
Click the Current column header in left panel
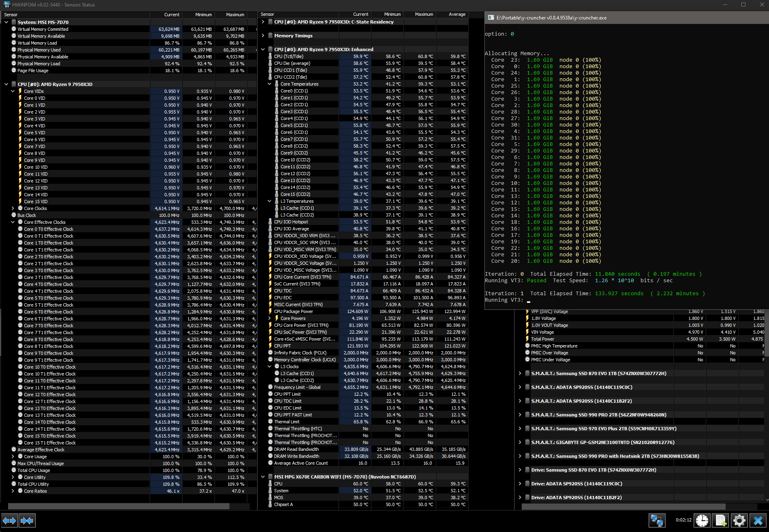(x=166, y=15)
